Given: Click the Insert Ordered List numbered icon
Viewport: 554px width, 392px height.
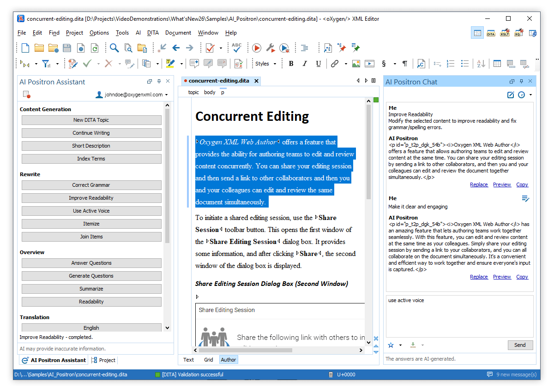Looking at the screenshot, I should [451, 64].
